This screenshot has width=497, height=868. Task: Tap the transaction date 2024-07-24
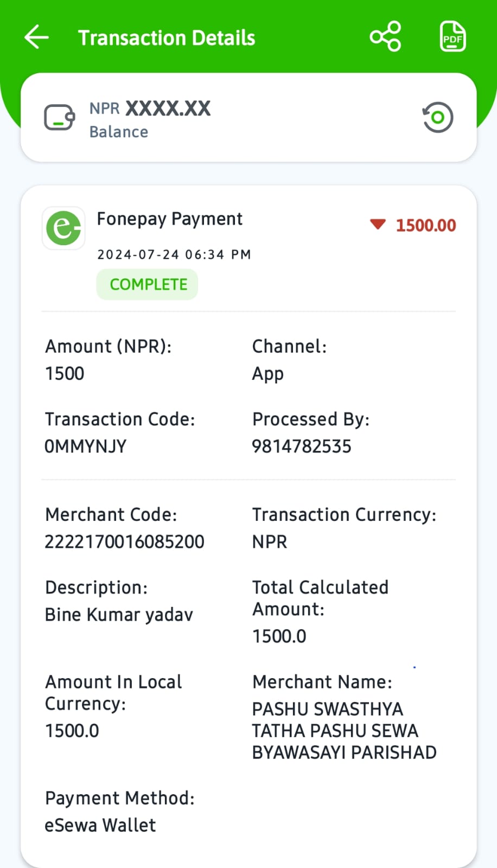click(138, 254)
